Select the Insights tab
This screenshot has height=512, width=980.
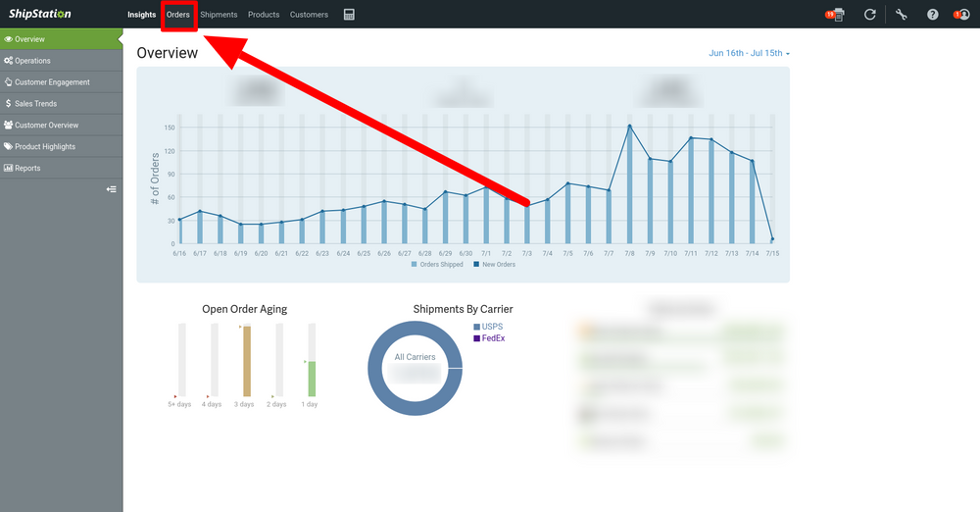(x=142, y=15)
